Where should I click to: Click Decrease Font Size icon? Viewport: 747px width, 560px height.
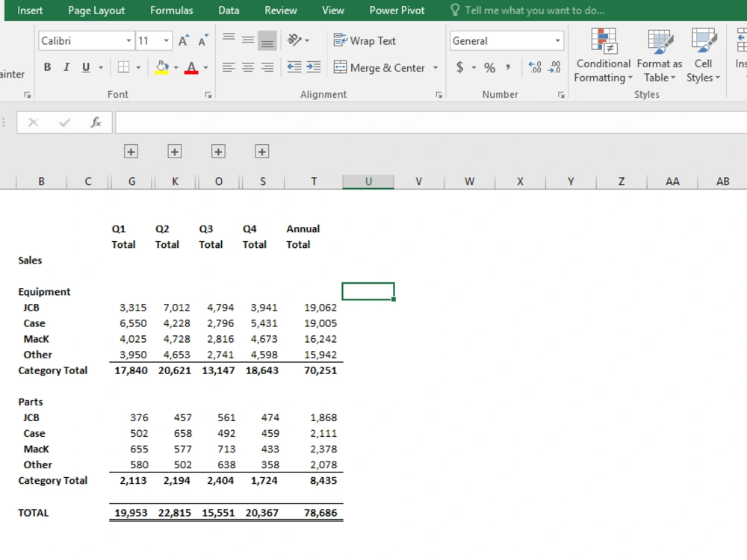coord(203,41)
